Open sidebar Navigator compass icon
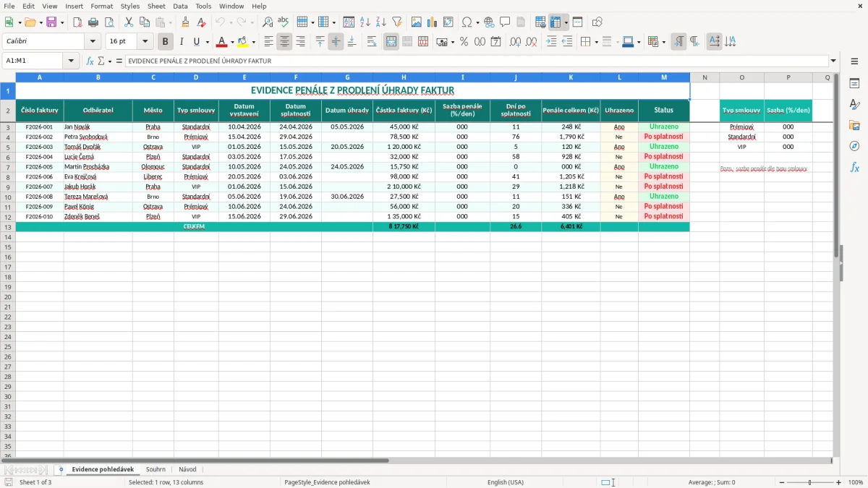This screenshot has height=488, width=868. pyautogui.click(x=854, y=146)
